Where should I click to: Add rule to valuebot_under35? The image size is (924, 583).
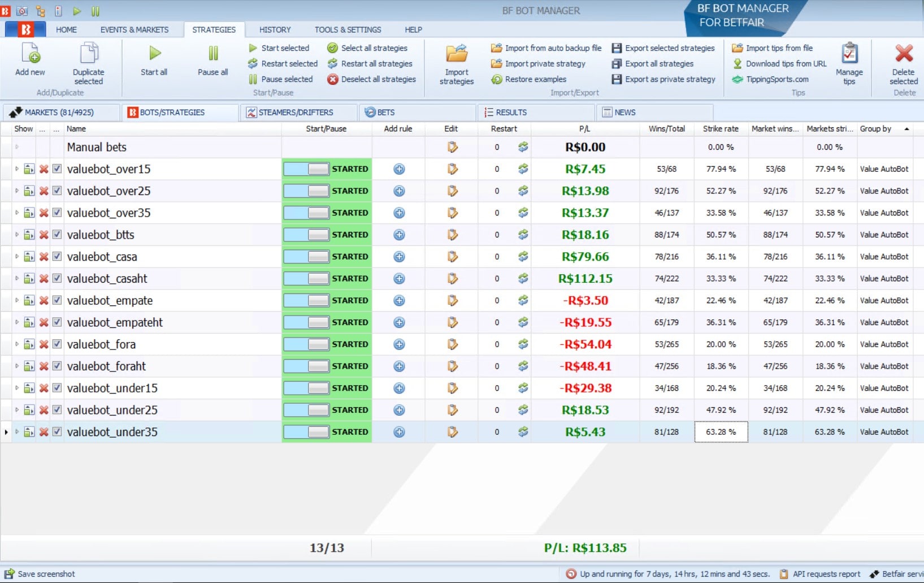point(399,432)
